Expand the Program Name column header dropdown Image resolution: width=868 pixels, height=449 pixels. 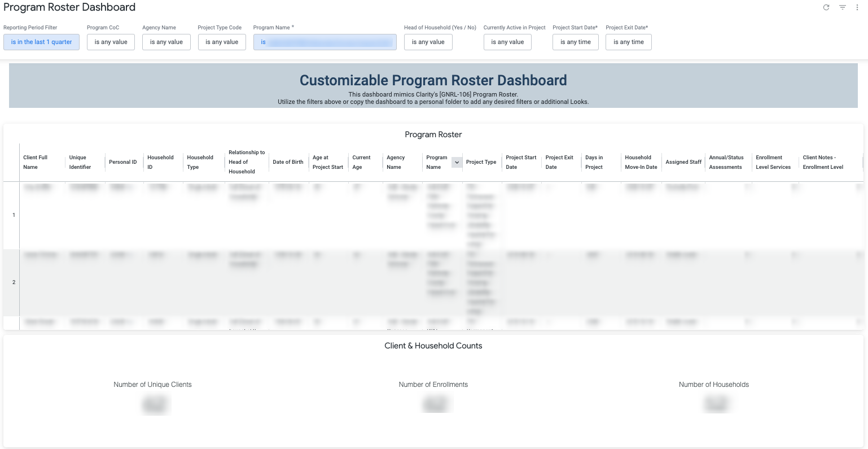pos(457,162)
